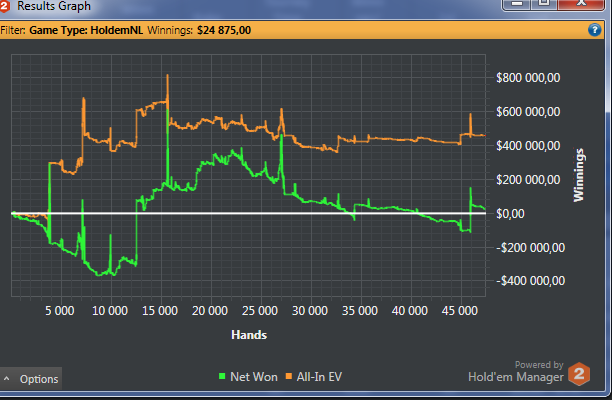Viewport: 612px width, 400px height.
Task: Click the -$400 000,00 axis label
Action: pyautogui.click(x=530, y=281)
